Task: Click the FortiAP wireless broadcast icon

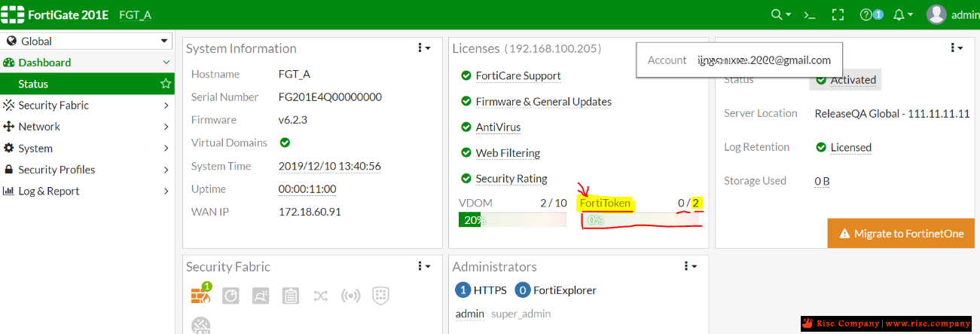Action: pos(351,296)
